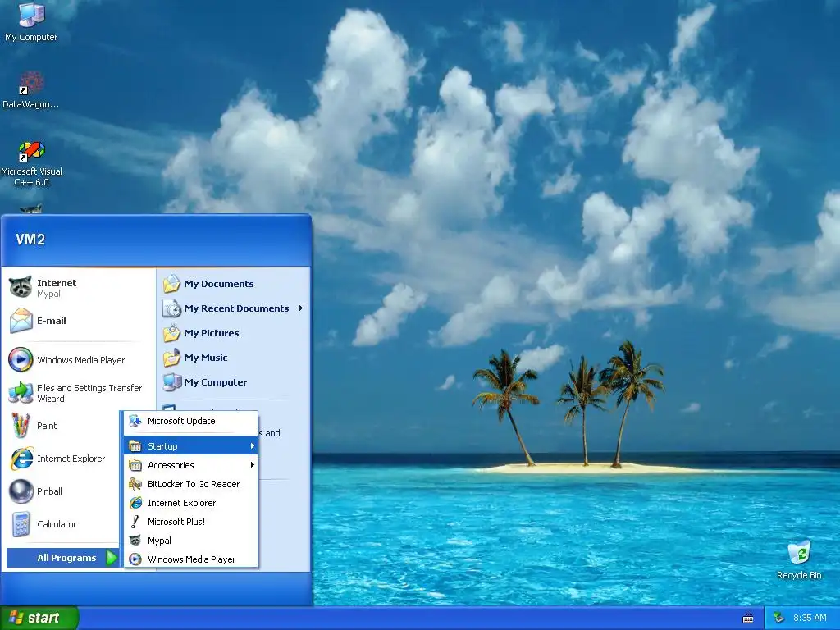
Task: Click the 8:35 AM taskbar clock
Action: pos(810,618)
